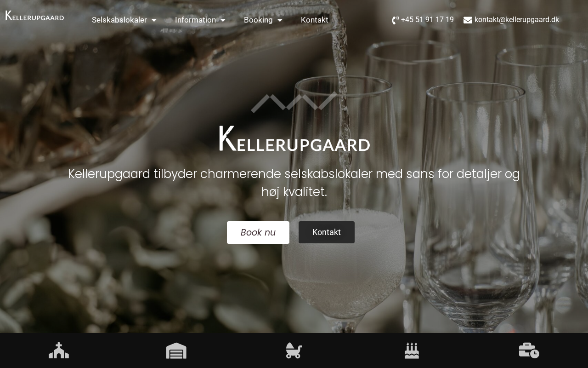Image resolution: width=588 pixels, height=368 pixels.
Task: Click the phone icon beside the number
Action: coord(395,20)
